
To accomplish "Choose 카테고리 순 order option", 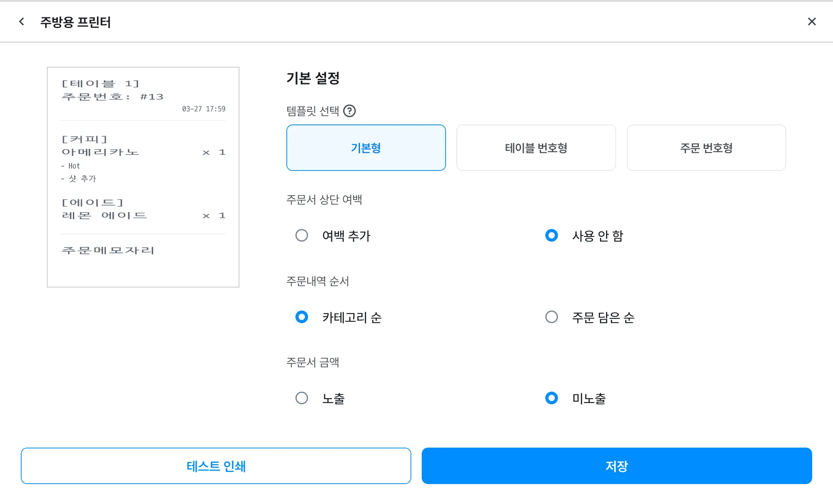I will click(x=302, y=317).
